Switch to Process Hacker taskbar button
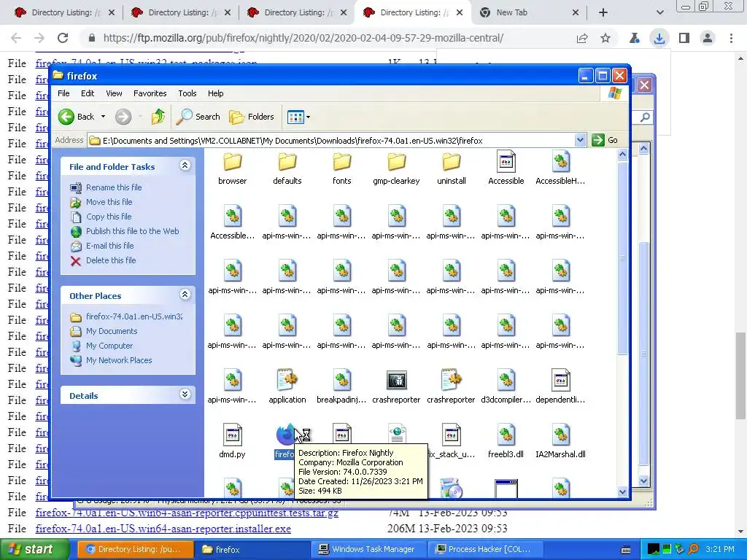 point(484,550)
